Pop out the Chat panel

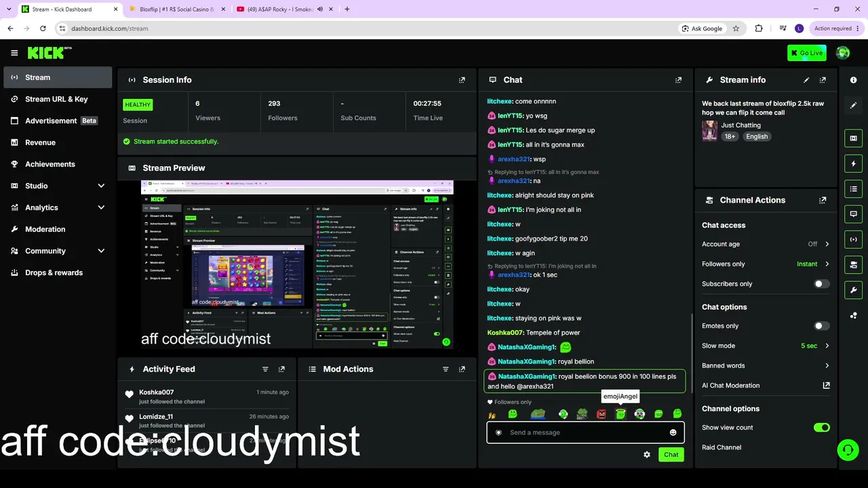coord(678,80)
